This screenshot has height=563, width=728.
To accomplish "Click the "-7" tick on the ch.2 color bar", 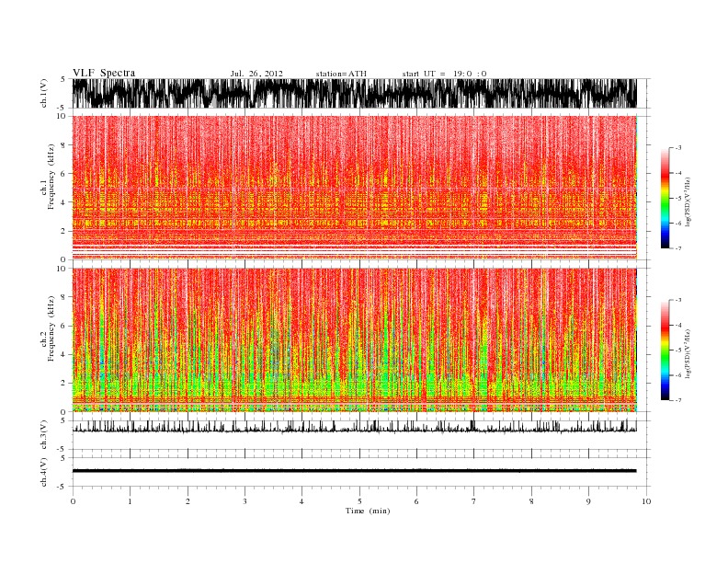I will click(x=678, y=400).
